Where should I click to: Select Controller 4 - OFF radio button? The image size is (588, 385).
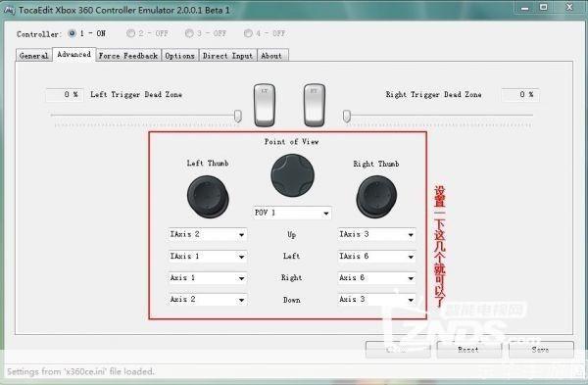pos(248,33)
